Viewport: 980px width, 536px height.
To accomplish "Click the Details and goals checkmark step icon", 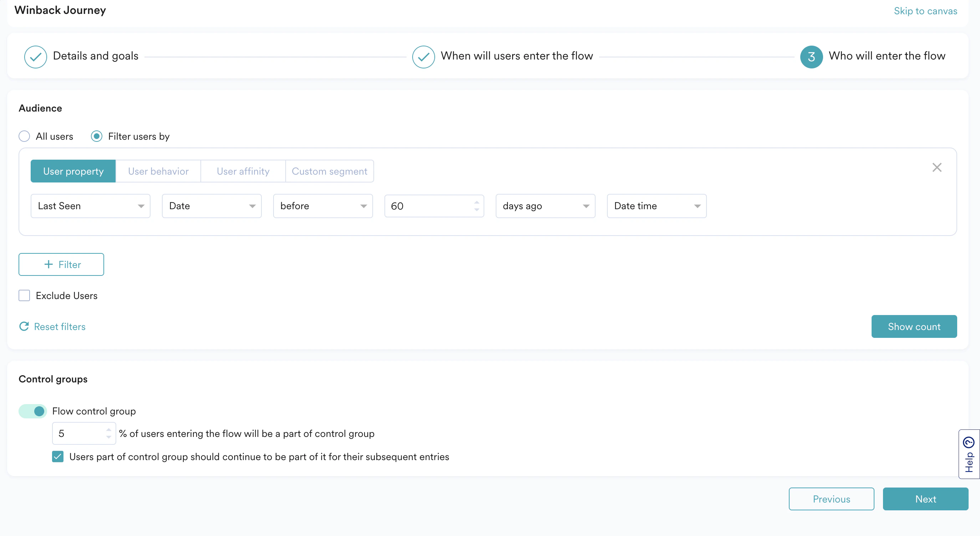I will 35,57.
